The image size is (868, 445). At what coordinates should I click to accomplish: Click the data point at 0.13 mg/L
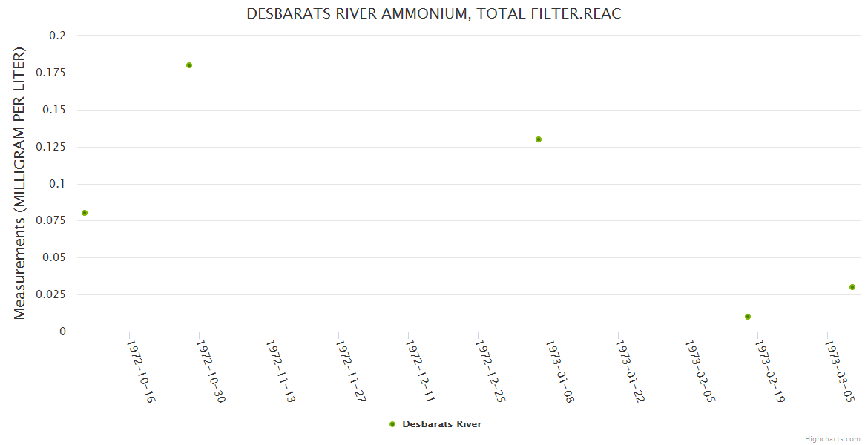[539, 139]
